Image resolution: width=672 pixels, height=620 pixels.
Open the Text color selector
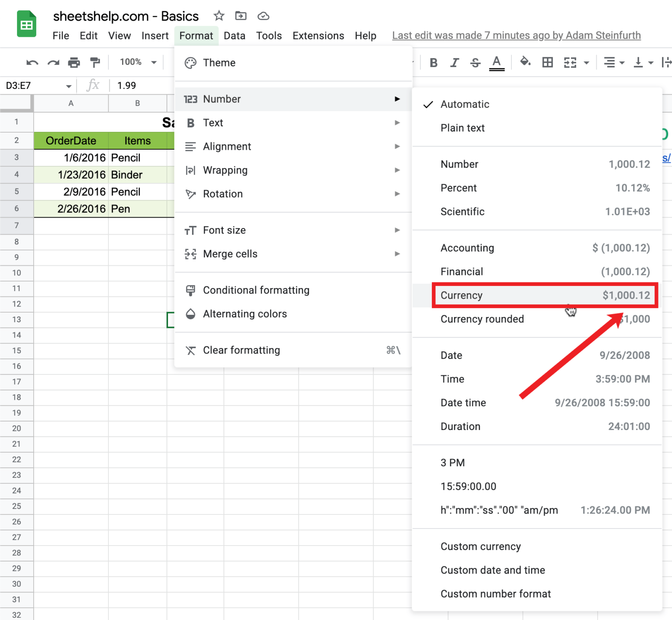tap(496, 62)
